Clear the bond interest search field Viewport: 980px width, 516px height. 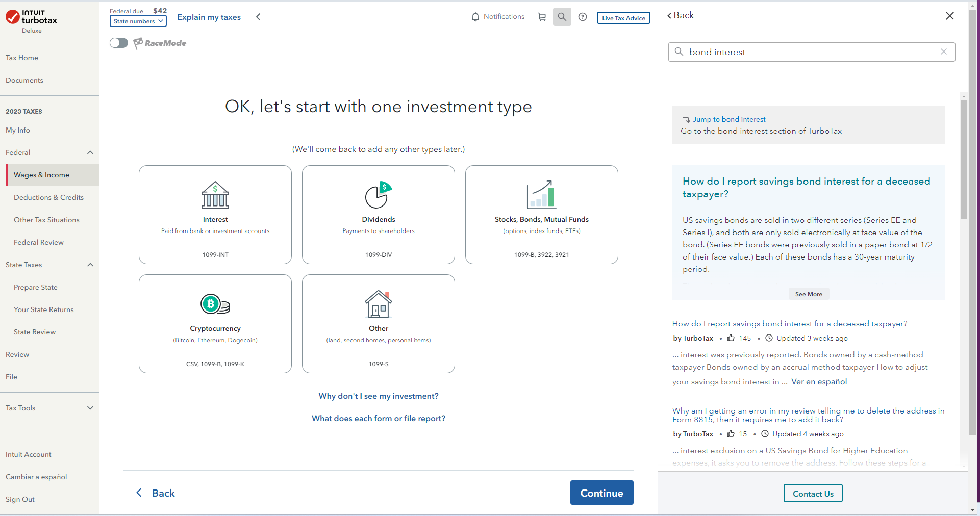pyautogui.click(x=944, y=51)
